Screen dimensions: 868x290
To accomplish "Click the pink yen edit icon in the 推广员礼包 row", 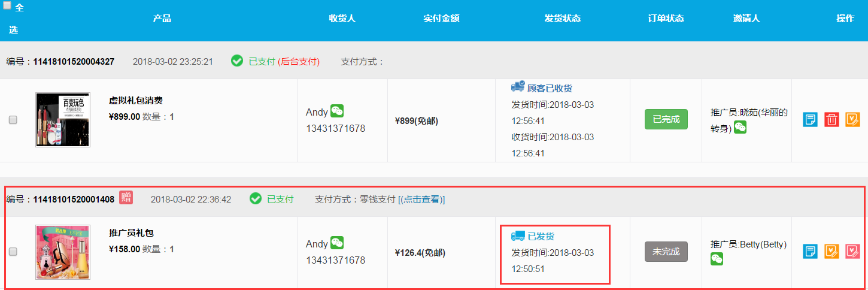I will [x=852, y=251].
